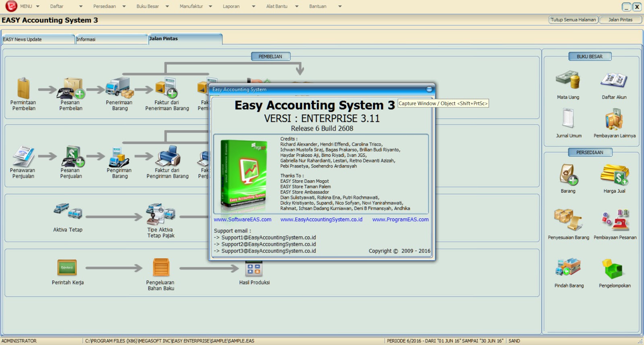Minimize the main application window
This screenshot has height=345, width=644.
[x=626, y=7]
